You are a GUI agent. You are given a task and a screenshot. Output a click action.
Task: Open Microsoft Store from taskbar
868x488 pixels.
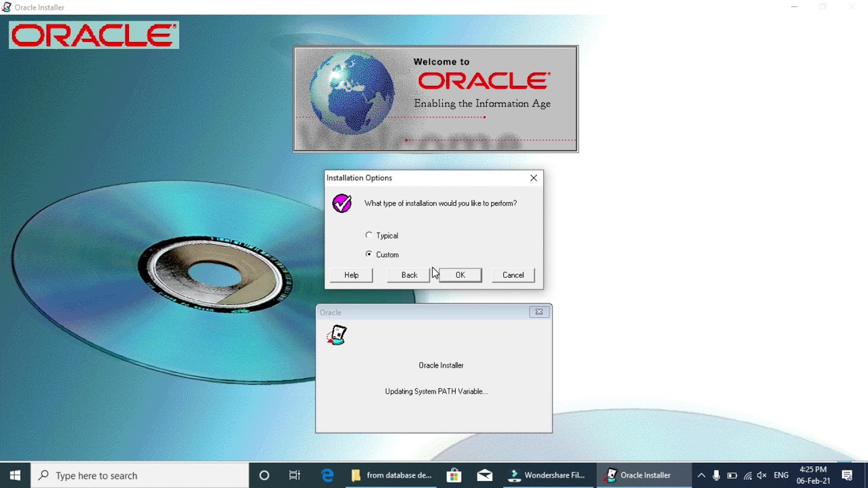454,475
